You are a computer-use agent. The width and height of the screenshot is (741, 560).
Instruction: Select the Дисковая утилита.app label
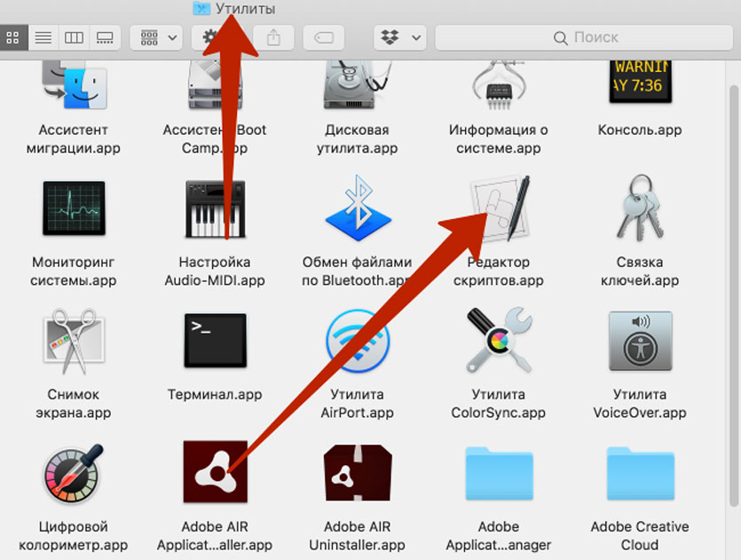pos(358,139)
